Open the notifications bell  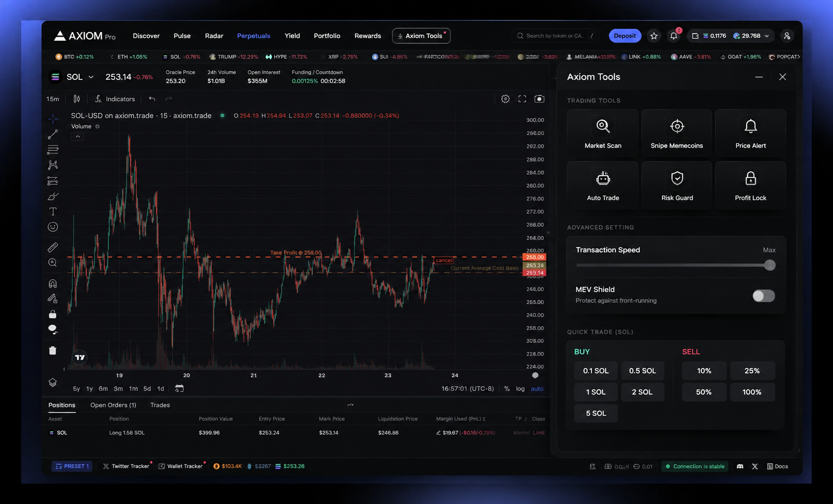tap(674, 36)
